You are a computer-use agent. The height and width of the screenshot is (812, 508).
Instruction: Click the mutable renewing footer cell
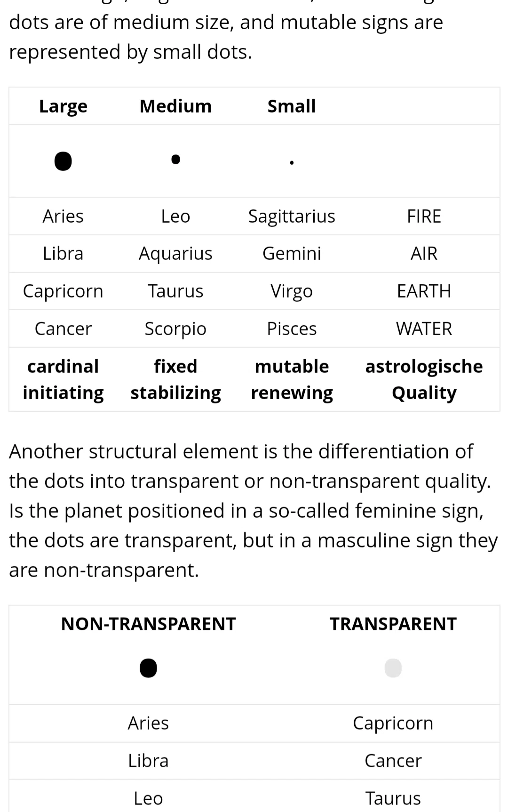[x=292, y=379]
